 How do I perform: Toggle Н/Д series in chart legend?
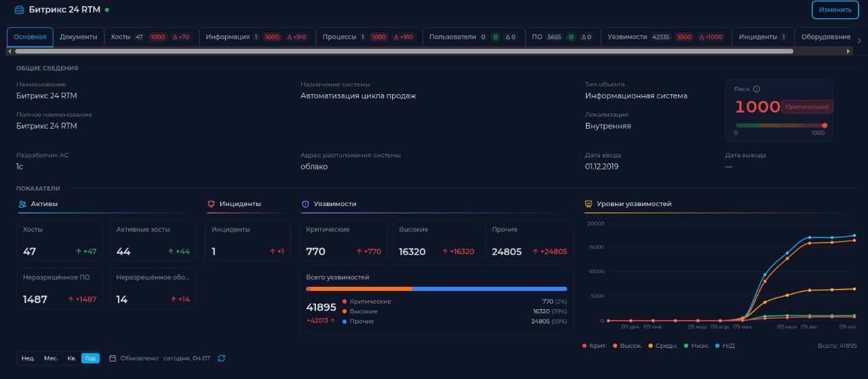[x=724, y=346]
